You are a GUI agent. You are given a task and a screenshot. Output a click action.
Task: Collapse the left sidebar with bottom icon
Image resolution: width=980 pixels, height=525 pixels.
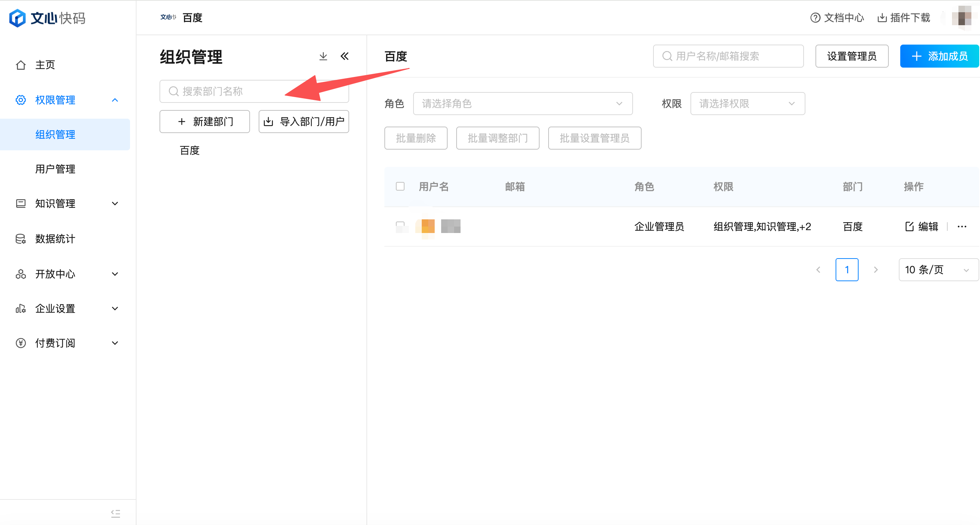coord(115,513)
